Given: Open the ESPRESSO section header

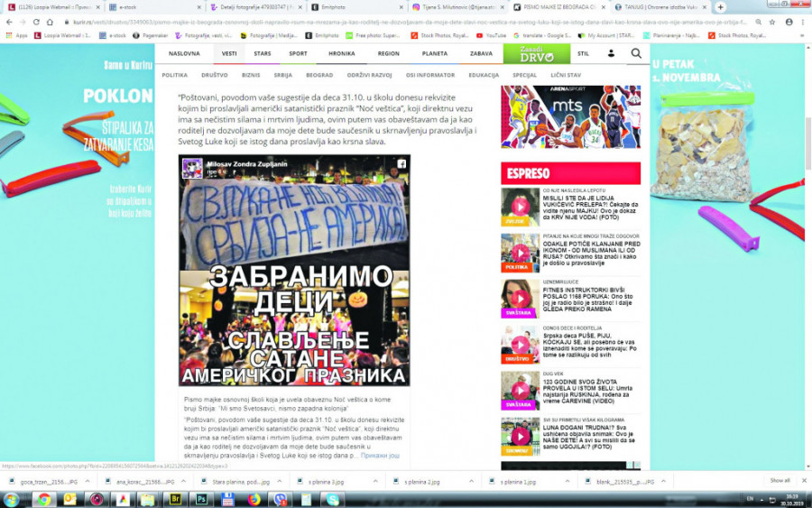Looking at the screenshot, I should click(x=529, y=173).
